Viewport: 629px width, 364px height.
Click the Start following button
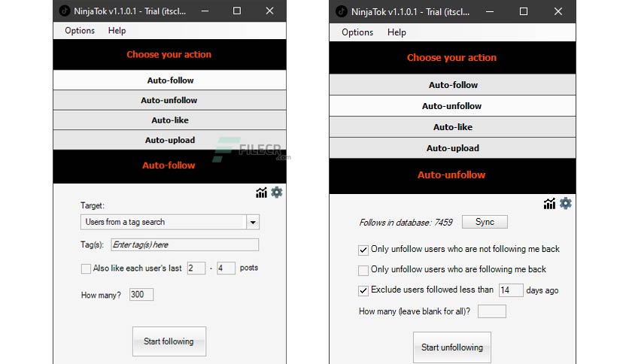[x=169, y=341]
